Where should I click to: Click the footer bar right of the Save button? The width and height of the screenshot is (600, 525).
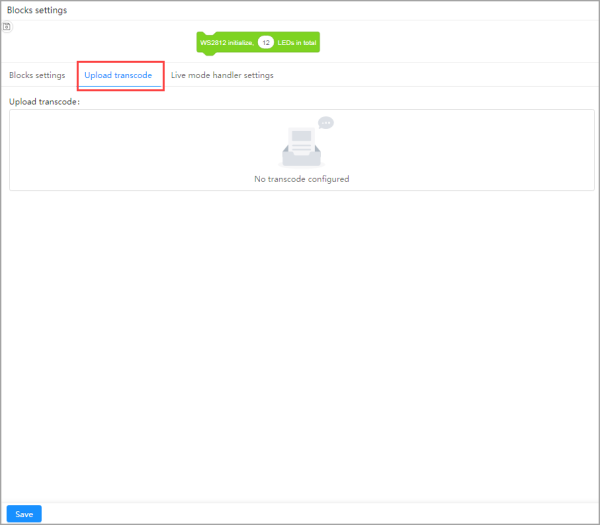pos(300,513)
